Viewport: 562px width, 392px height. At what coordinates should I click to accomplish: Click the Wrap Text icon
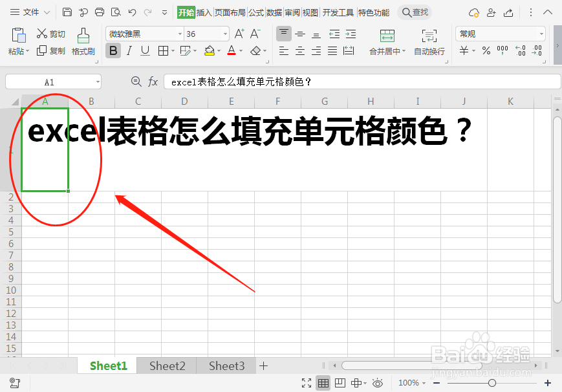click(x=429, y=36)
